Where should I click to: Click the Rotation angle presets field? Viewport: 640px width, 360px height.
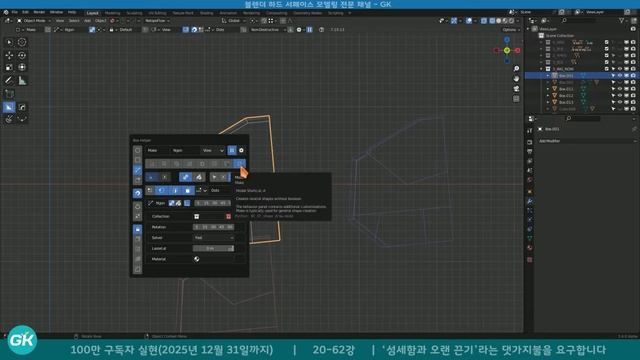tap(213, 227)
